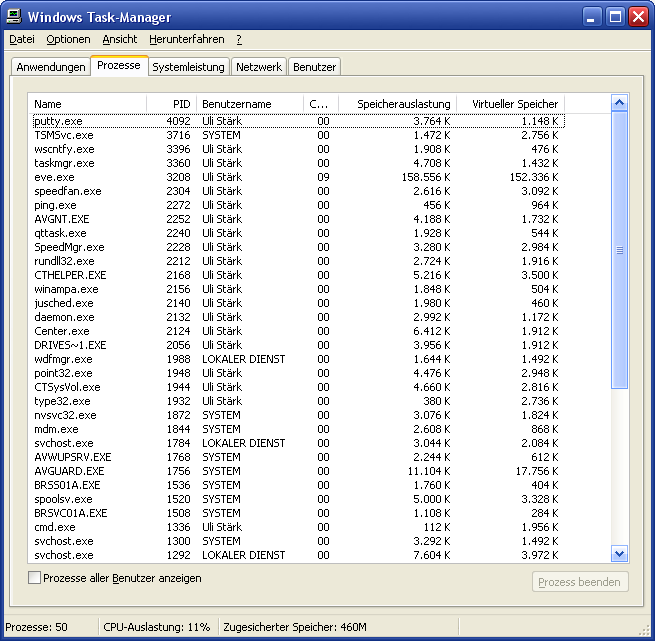This screenshot has width=655, height=641.
Task: Sort by the PID column header
Action: [172, 104]
